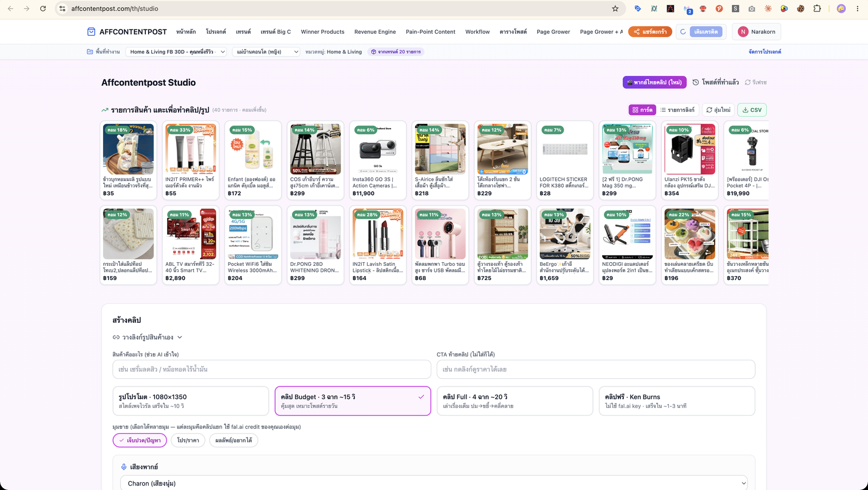Toggle the เจ็บปวด/ปัญหา angle chip
868x490 pixels.
140,440
